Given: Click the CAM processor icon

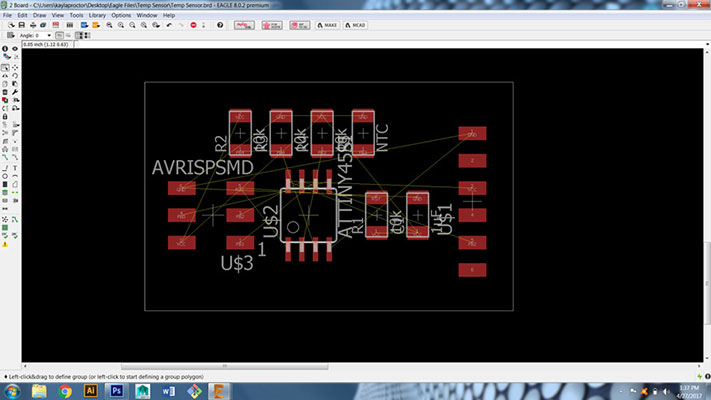Looking at the screenshot, I should point(43,25).
